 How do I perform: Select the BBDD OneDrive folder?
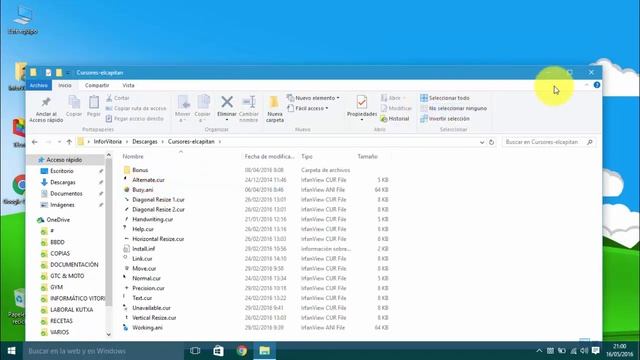57,242
